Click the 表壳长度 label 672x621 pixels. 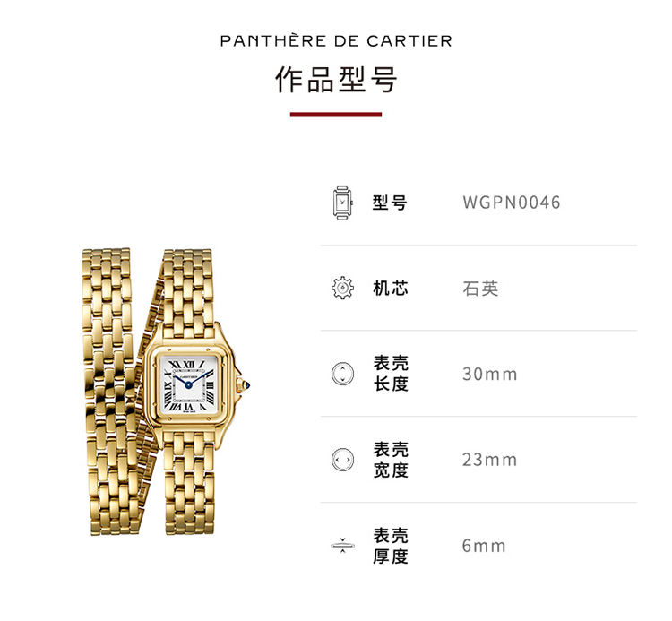click(391, 374)
